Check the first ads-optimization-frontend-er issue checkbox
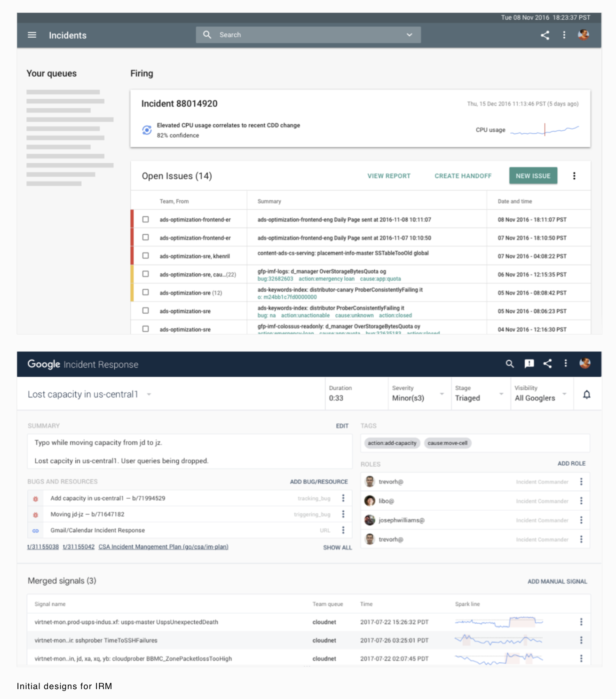Image resolution: width=616 pixels, height=699 pixels. 146,220
